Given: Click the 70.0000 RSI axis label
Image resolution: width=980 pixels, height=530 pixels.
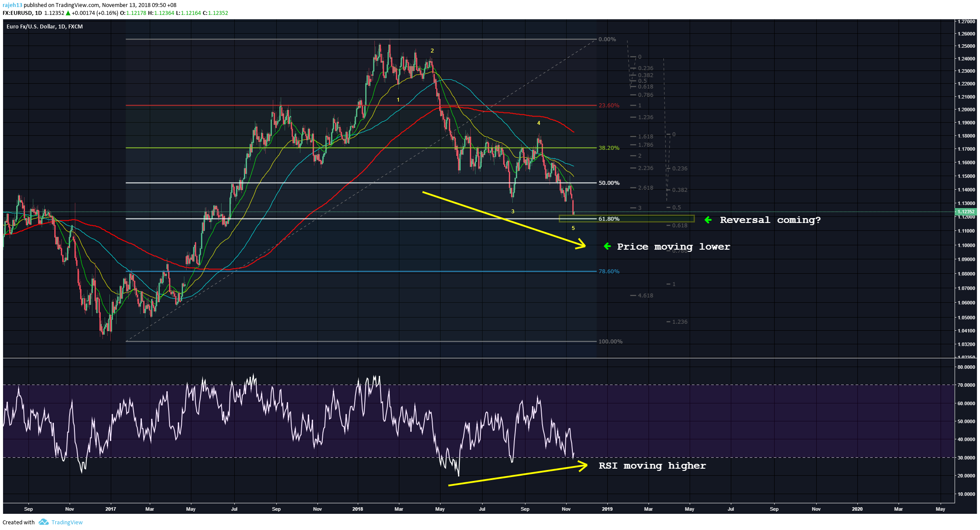Looking at the screenshot, I should click(966, 385).
